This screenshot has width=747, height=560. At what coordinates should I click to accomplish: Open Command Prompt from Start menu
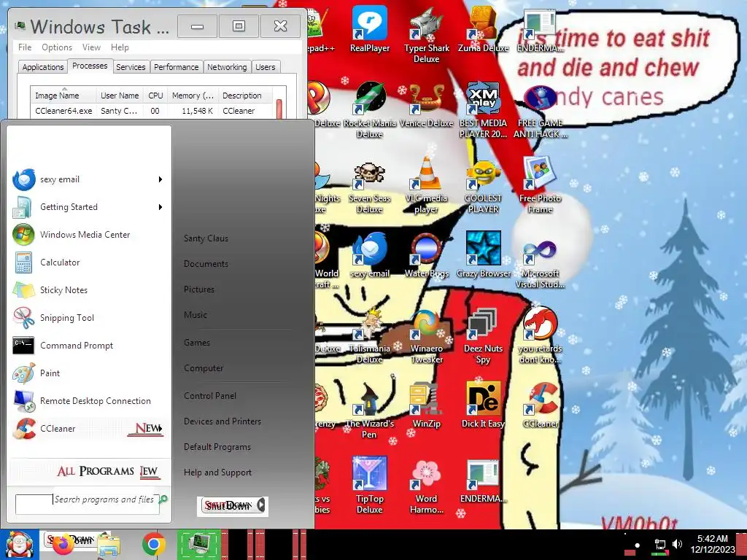(x=88, y=345)
